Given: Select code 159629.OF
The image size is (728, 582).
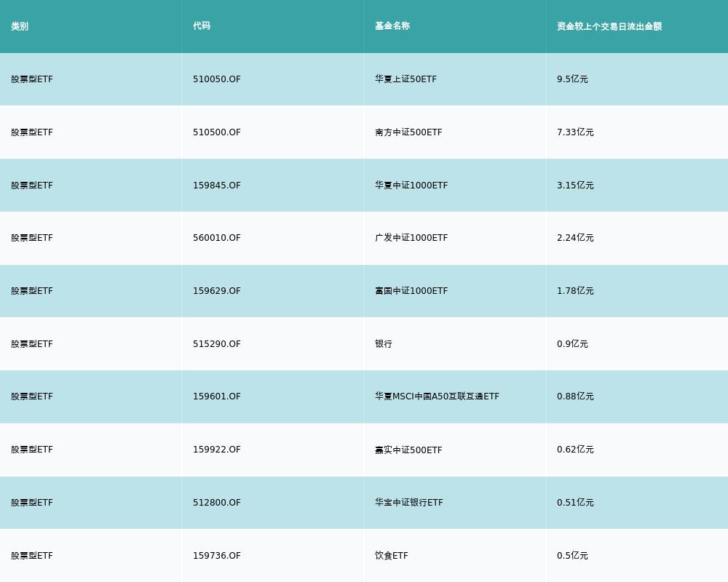Looking at the screenshot, I should (217, 291).
